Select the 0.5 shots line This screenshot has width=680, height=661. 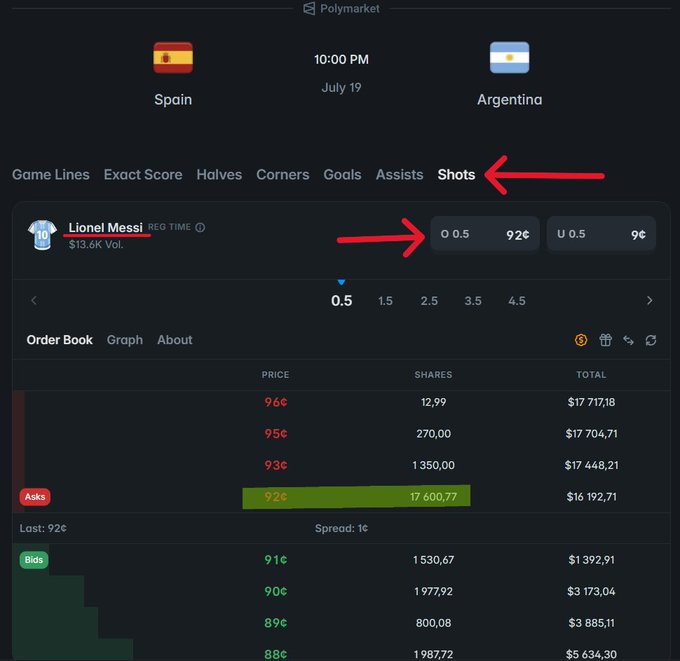[342, 301]
